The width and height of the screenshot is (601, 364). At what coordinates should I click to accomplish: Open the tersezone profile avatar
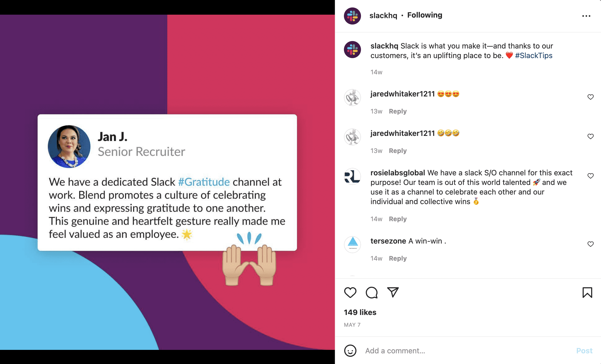coord(352,244)
